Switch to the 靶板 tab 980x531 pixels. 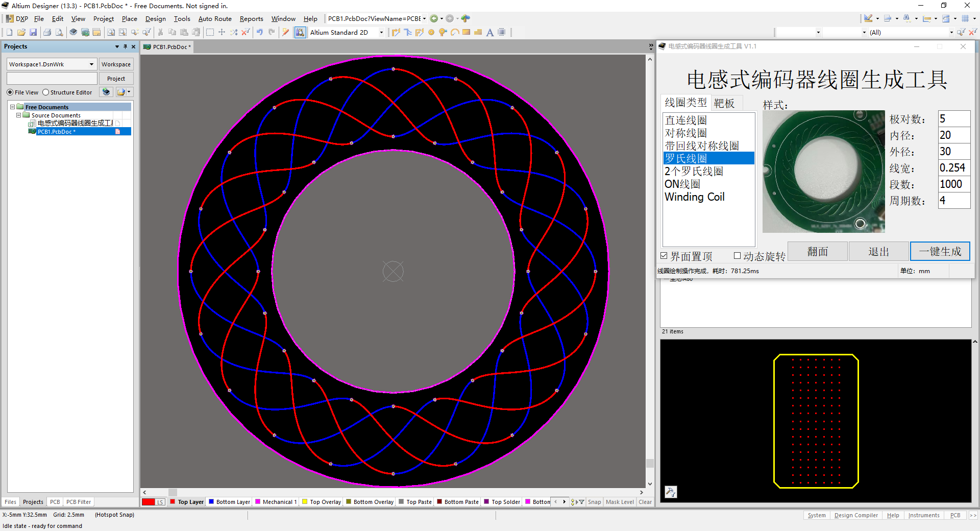click(x=724, y=103)
